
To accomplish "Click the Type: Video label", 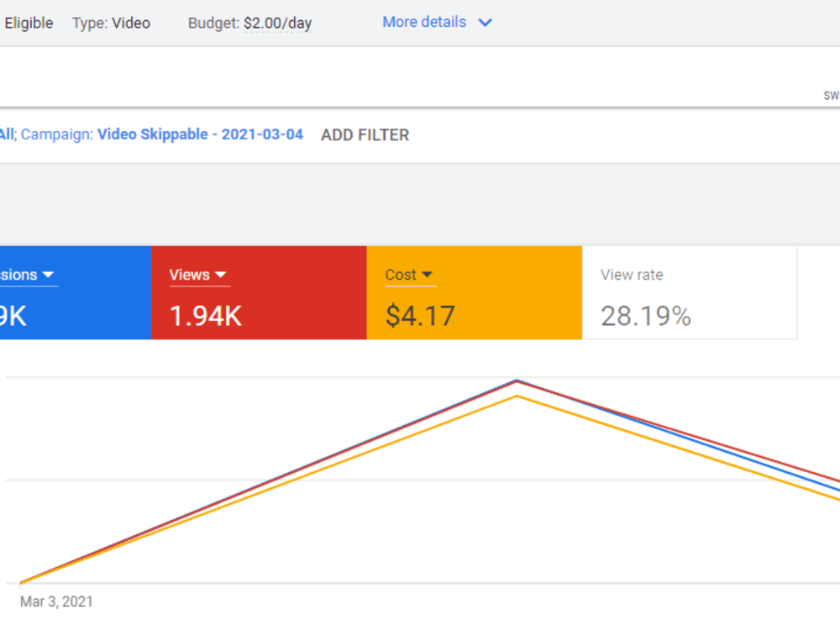I will 112,23.
